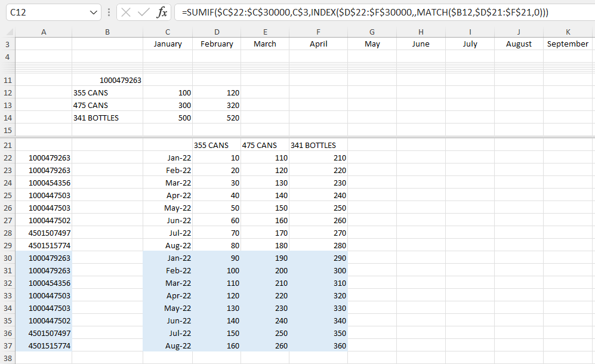Click the Cancel (X) icon in formula bar
The image size is (595, 364).
(126, 13)
